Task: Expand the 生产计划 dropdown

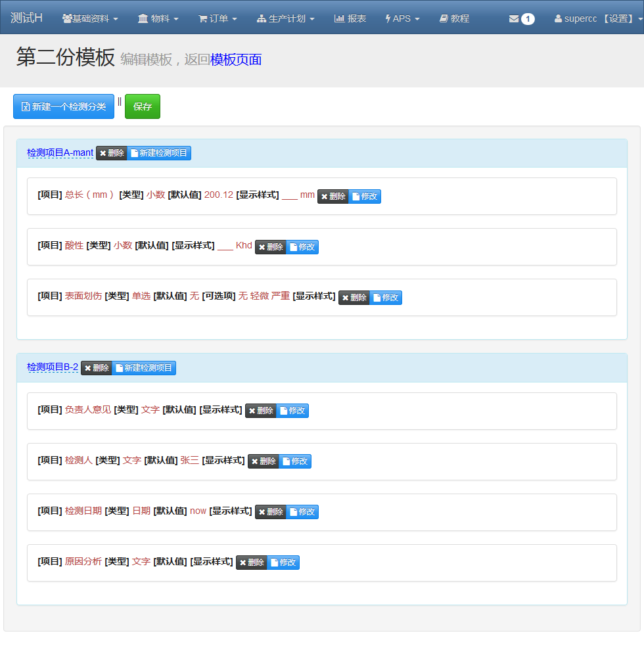Action: point(286,18)
